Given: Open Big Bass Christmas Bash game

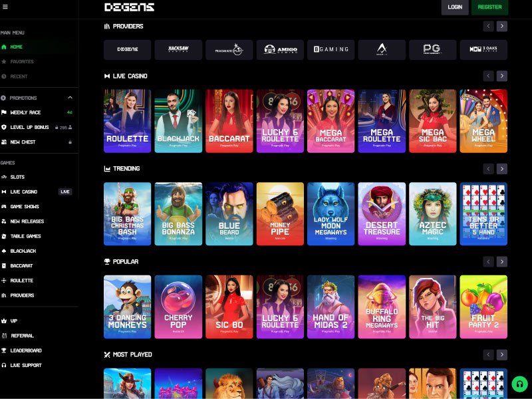Looking at the screenshot, I should (x=127, y=213).
